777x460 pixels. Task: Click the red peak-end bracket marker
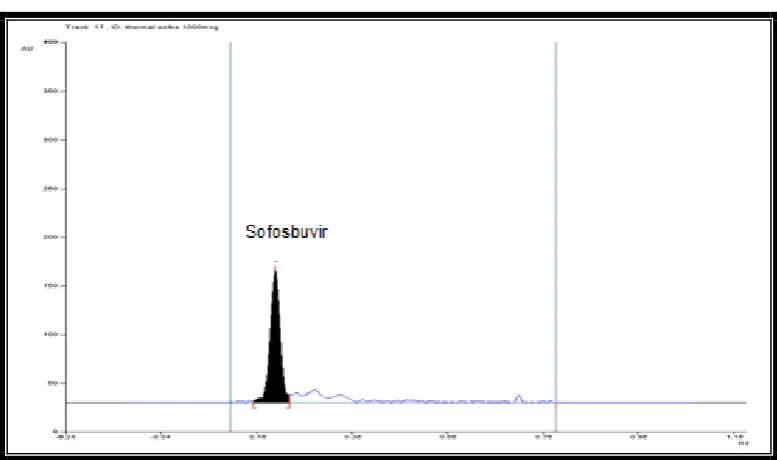pyautogui.click(x=288, y=402)
